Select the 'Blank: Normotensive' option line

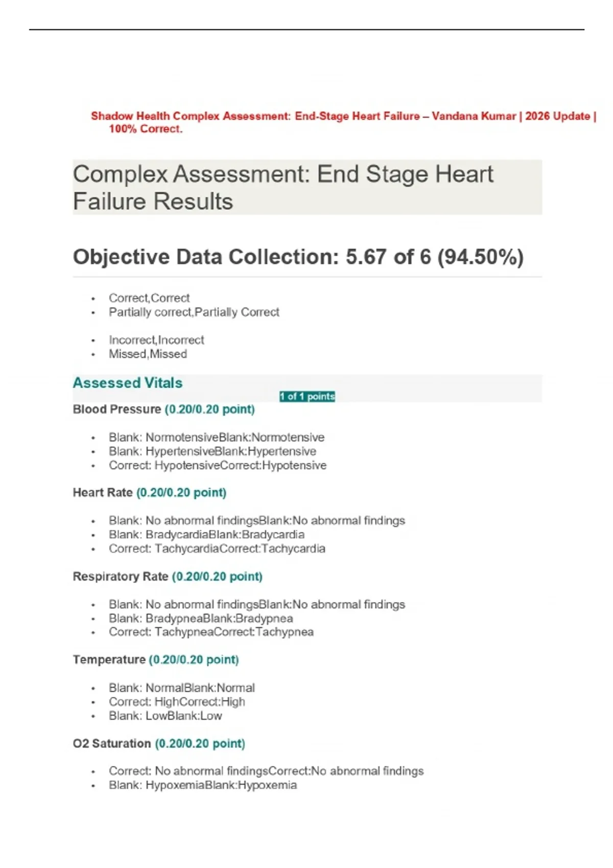(217, 438)
